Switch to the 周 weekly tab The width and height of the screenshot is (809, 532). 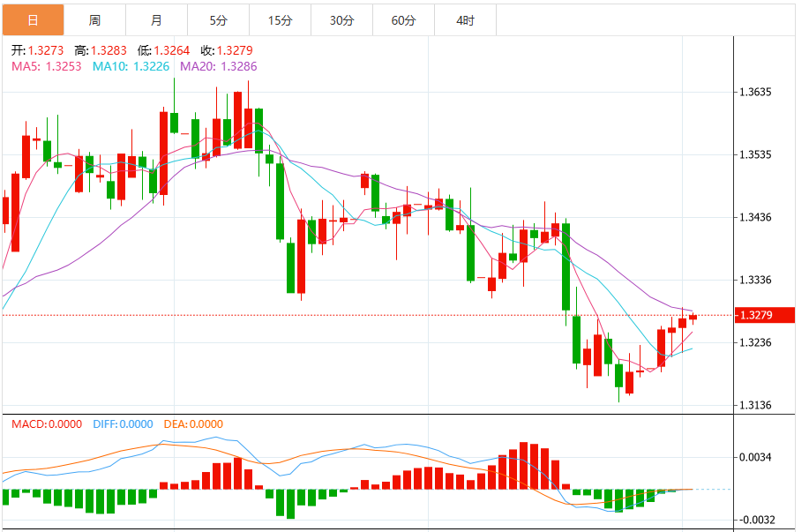tap(95, 20)
